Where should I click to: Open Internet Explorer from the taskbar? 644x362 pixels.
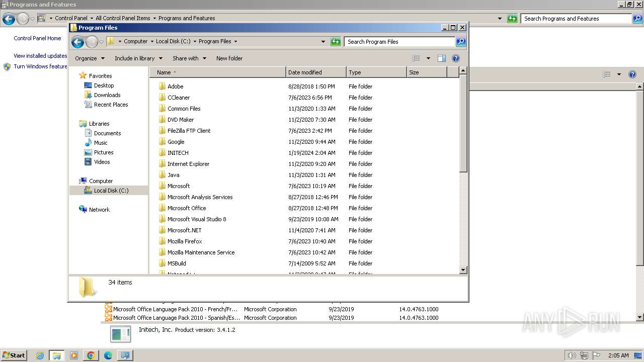click(x=40, y=355)
